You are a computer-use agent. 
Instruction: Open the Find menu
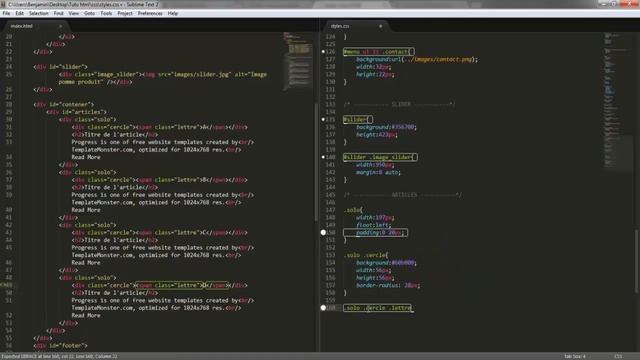click(58, 13)
